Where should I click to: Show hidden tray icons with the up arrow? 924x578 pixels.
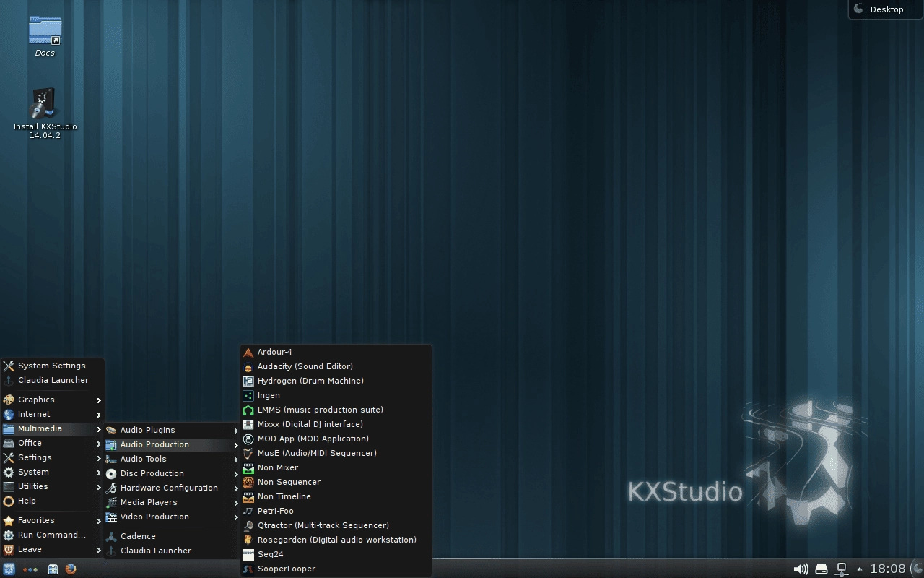(x=859, y=569)
